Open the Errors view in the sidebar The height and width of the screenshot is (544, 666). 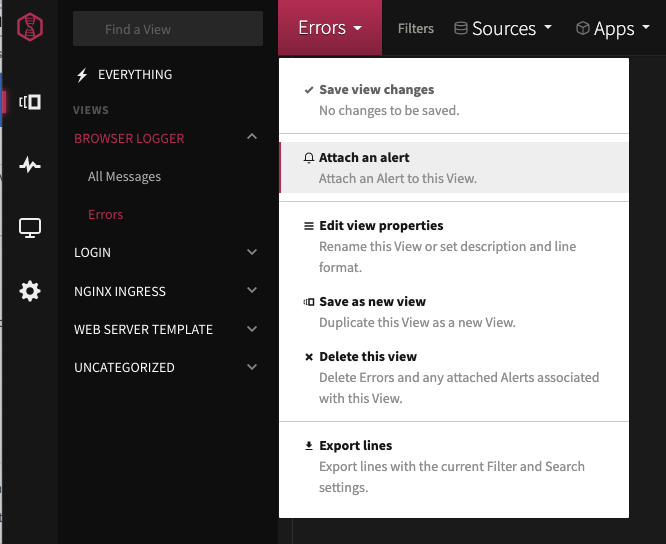[x=105, y=214]
